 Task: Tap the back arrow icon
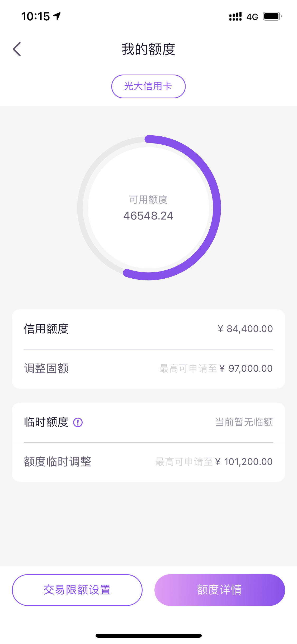[x=17, y=49]
